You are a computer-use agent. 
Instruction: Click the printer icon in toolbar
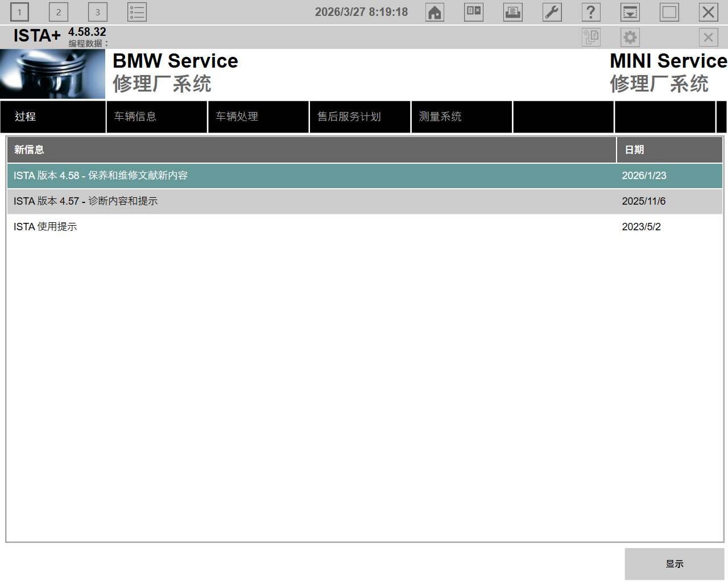coord(512,12)
